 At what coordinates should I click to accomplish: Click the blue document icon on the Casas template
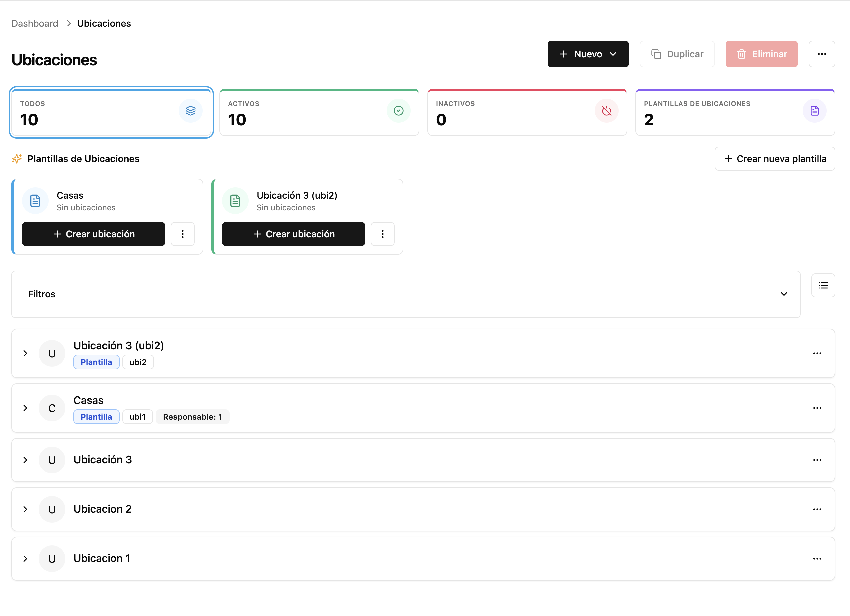tap(35, 201)
